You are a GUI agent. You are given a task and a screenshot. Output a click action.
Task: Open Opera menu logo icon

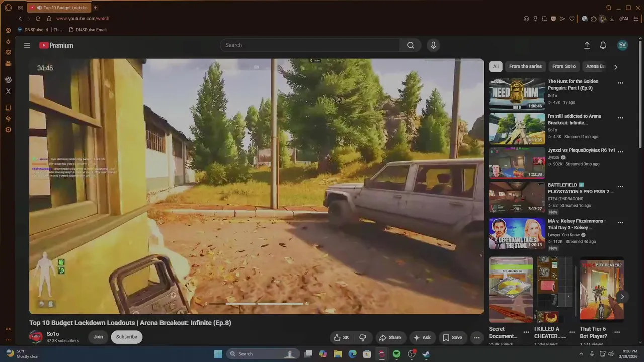[8, 8]
